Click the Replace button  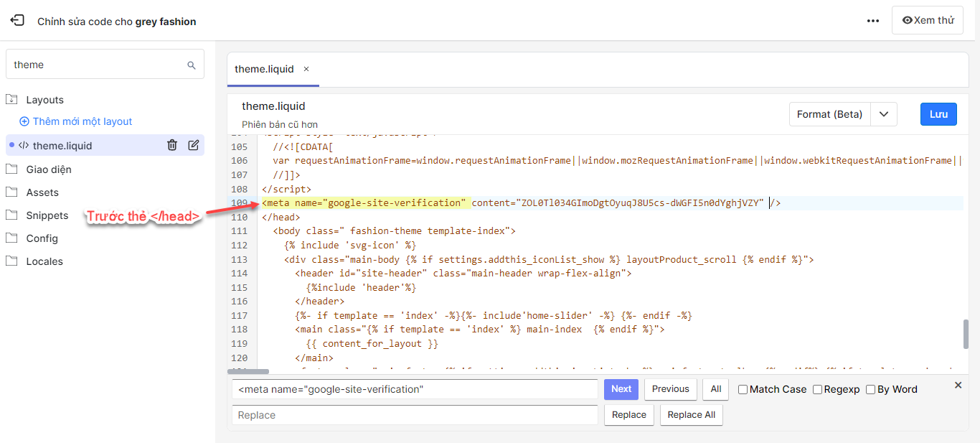click(629, 415)
